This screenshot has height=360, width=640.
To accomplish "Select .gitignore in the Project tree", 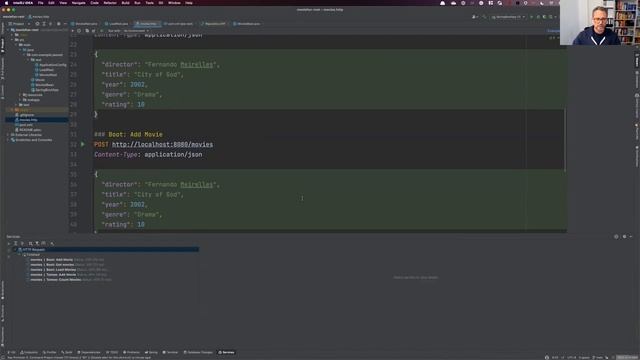I will 24,115.
